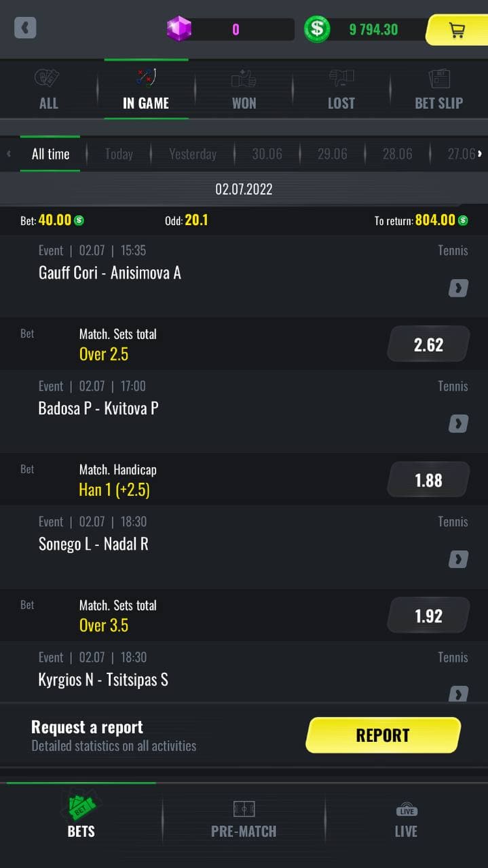Tap the green dollar coin icon
Screen dimensions: 488x868
click(316, 29)
